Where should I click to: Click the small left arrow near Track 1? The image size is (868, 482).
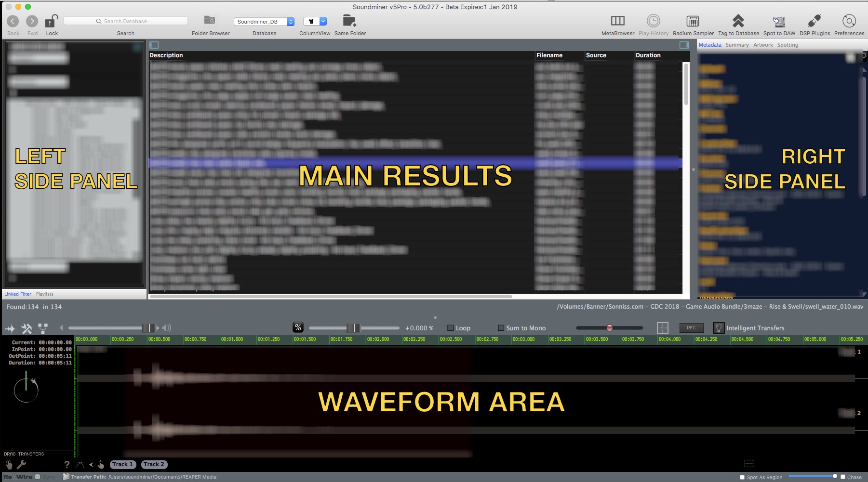pos(91,465)
